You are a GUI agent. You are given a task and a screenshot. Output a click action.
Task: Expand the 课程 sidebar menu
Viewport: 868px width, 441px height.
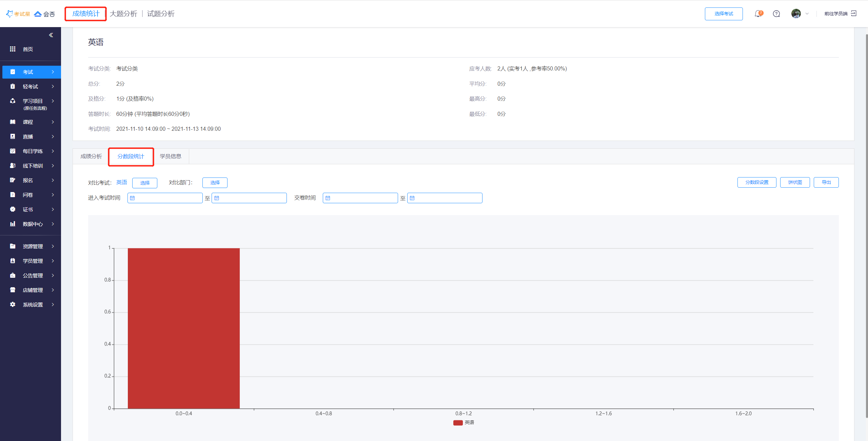(x=32, y=122)
